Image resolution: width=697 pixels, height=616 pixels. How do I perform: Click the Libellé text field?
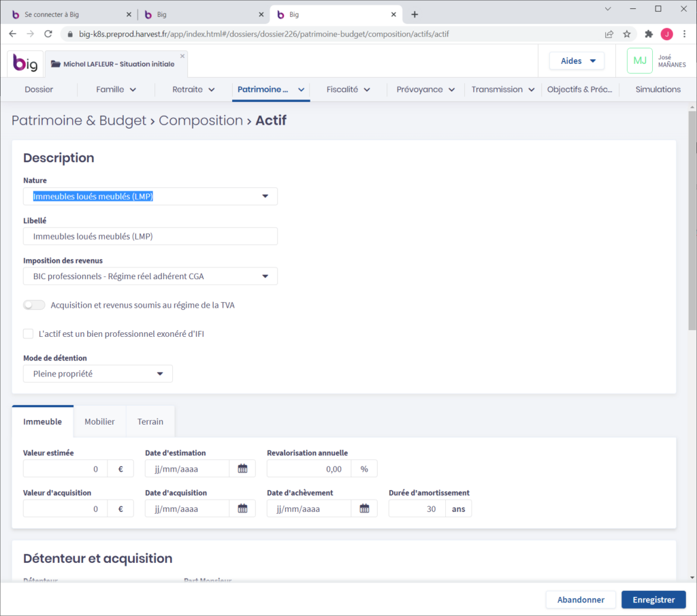click(150, 236)
